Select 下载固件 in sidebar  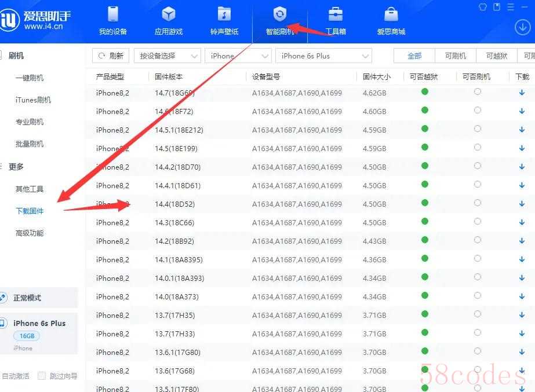click(x=30, y=211)
